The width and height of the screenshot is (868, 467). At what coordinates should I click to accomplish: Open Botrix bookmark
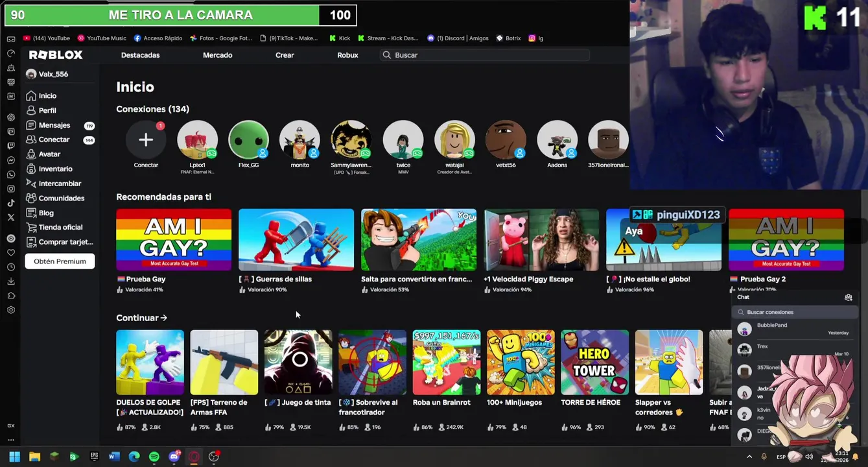click(x=508, y=38)
